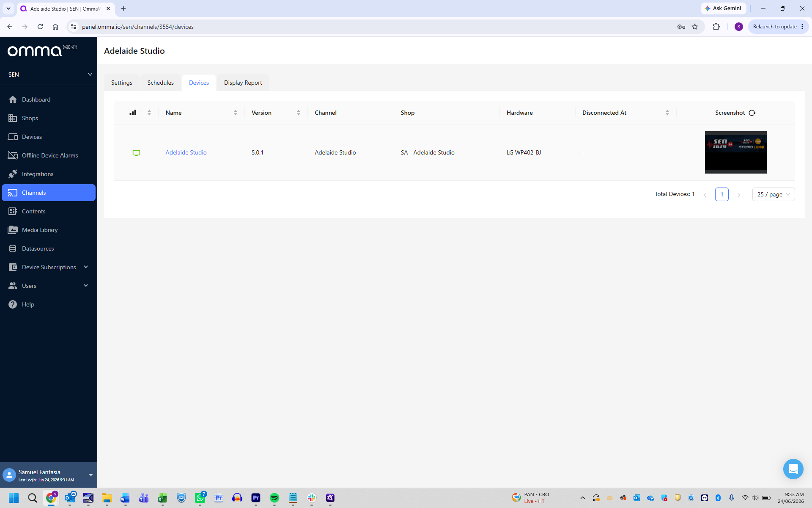Open Adelaide Studio device link
Image resolution: width=812 pixels, height=508 pixels.
(x=186, y=152)
